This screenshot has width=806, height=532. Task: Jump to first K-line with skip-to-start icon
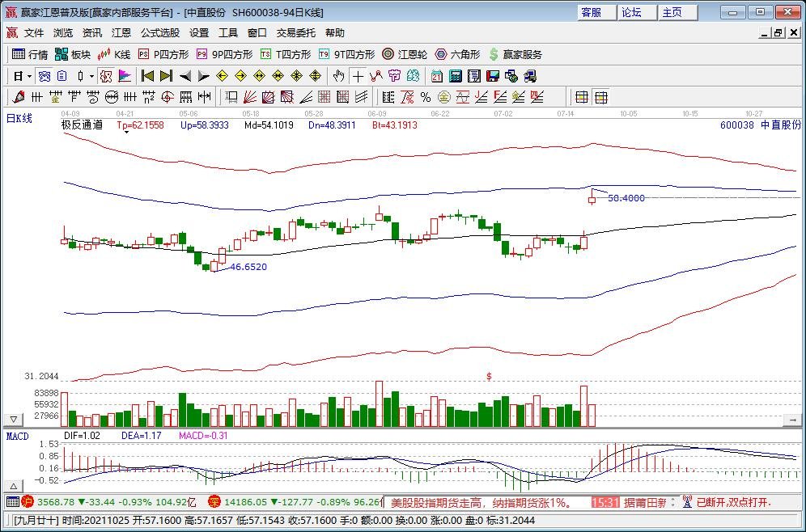tap(147, 77)
